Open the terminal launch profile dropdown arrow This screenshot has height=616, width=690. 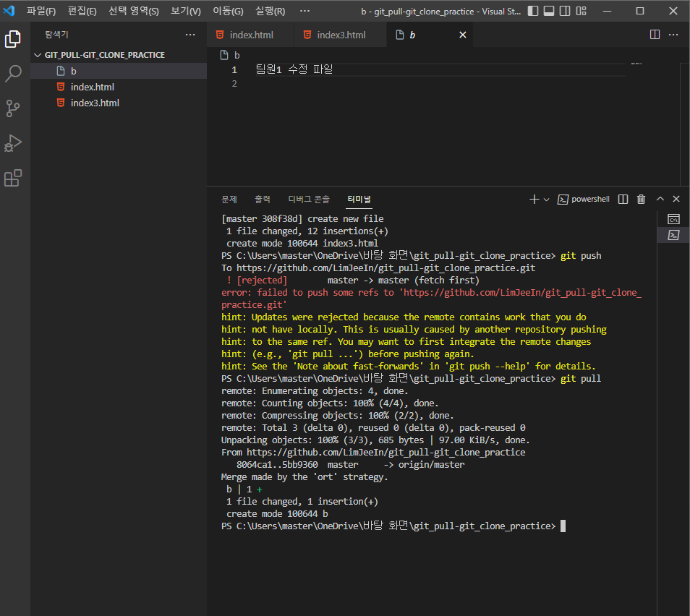546,200
